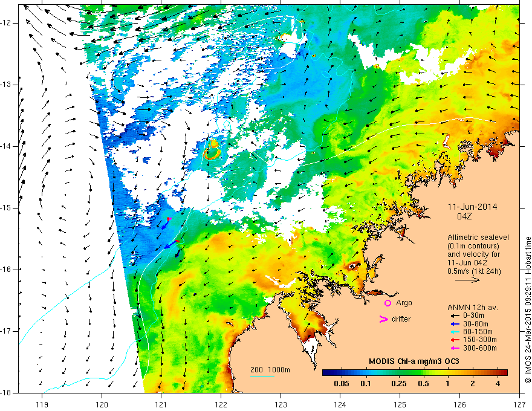Click the '2' colorbar value
Screen dimensions: 532x411
[x=473, y=384]
